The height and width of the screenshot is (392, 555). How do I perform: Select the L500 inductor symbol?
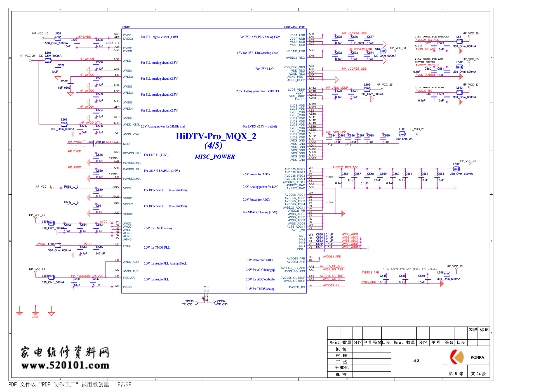pyautogui.click(x=58, y=38)
